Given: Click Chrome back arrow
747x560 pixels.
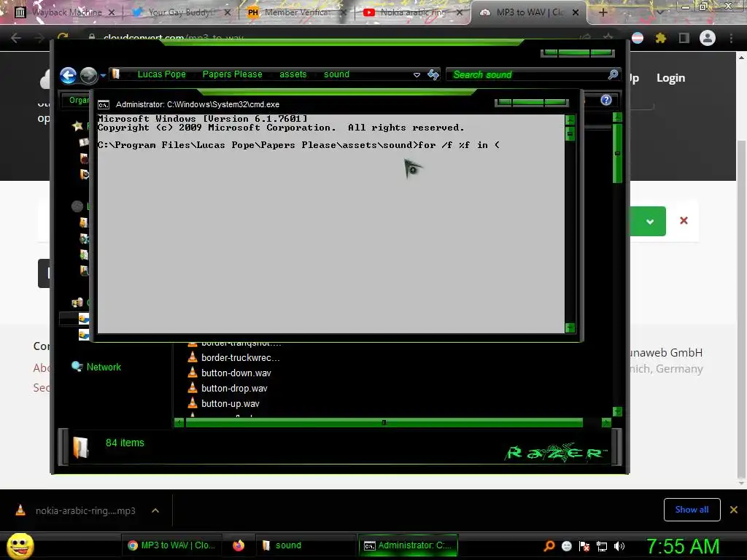Looking at the screenshot, I should pos(16,38).
